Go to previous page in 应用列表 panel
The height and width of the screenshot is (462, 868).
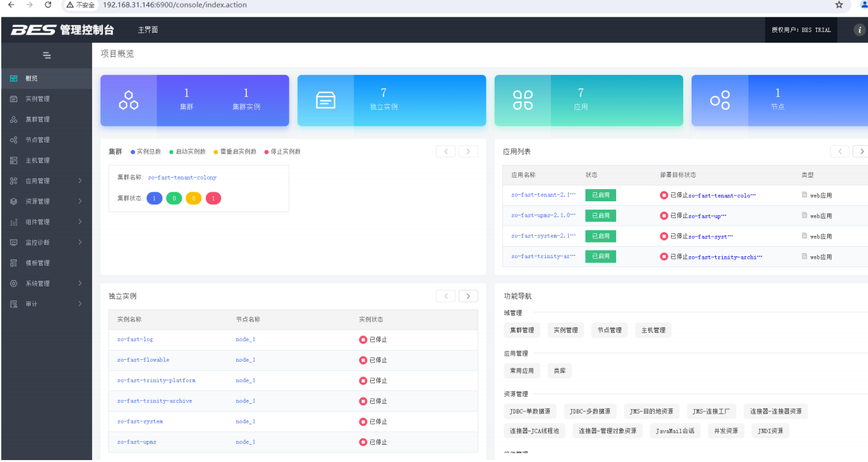point(840,151)
